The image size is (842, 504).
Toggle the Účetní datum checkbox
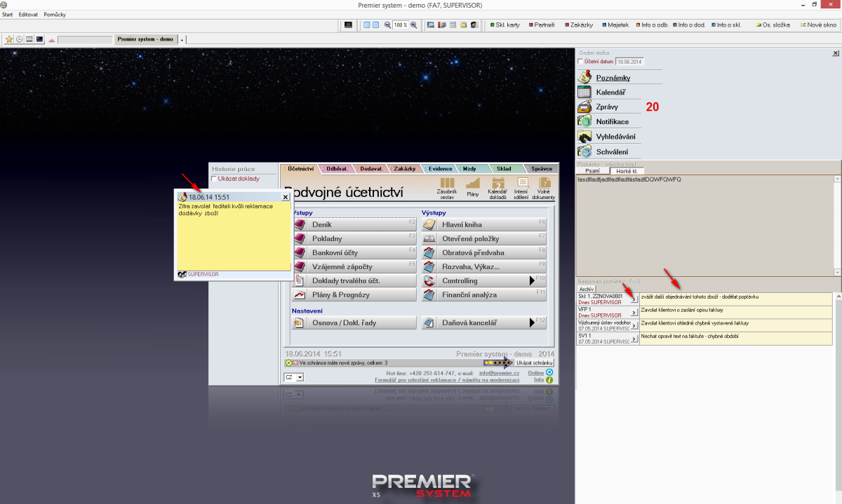click(580, 62)
